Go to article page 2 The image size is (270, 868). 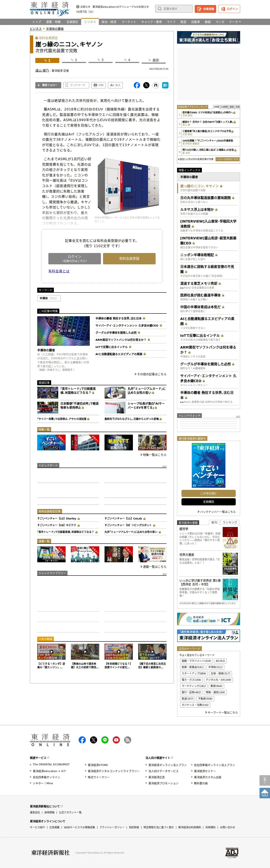click(74, 60)
